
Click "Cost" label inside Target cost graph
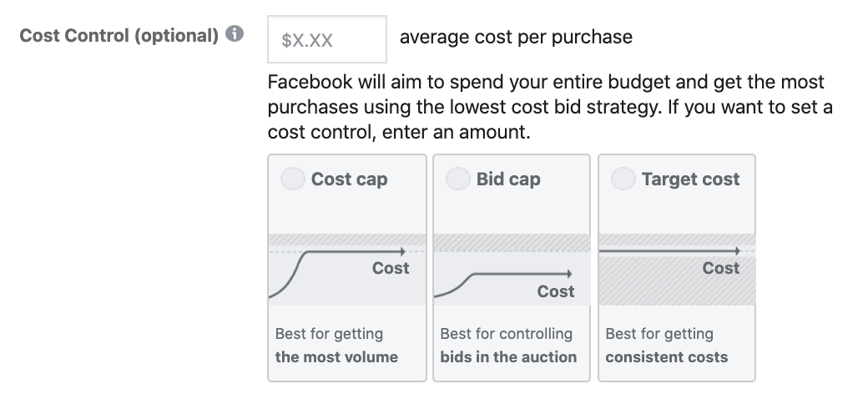[x=721, y=268]
